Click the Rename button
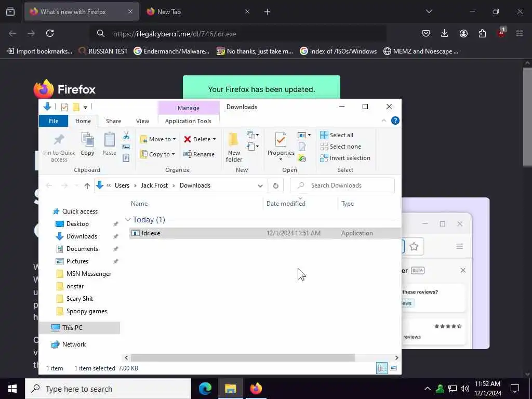 199,154
